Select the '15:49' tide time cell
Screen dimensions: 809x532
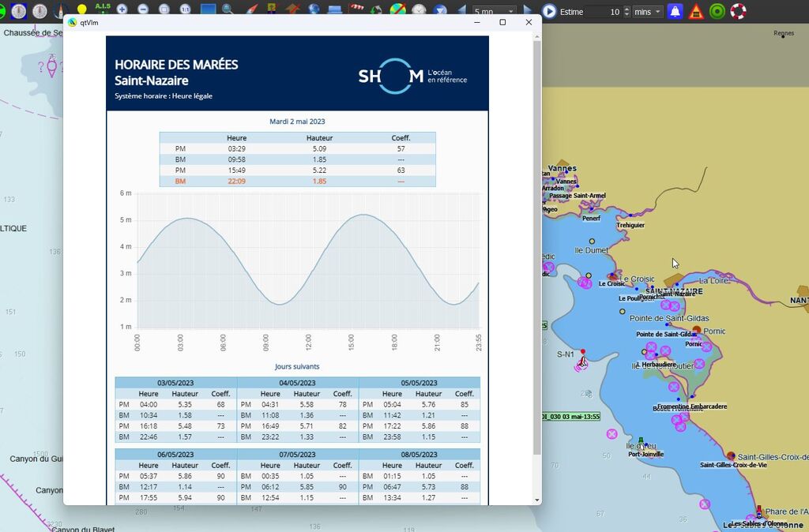(x=236, y=170)
